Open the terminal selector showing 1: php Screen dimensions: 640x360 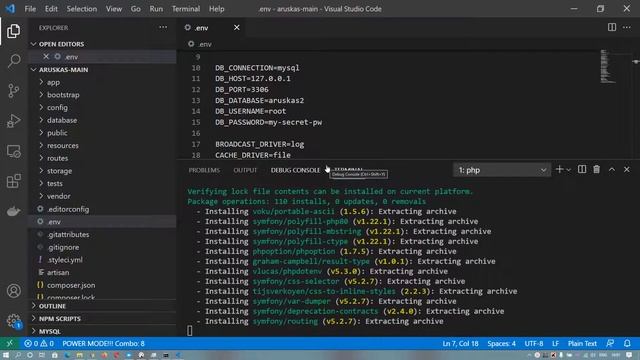pos(502,170)
